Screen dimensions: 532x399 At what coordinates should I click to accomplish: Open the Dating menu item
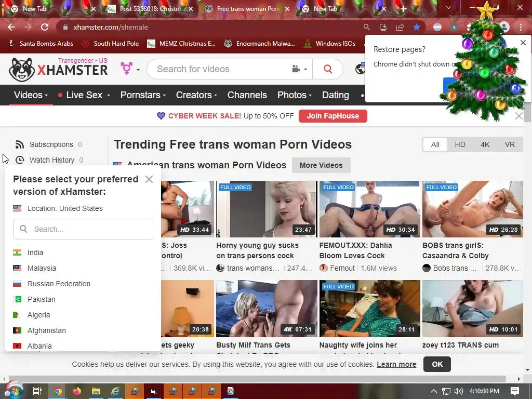(335, 95)
